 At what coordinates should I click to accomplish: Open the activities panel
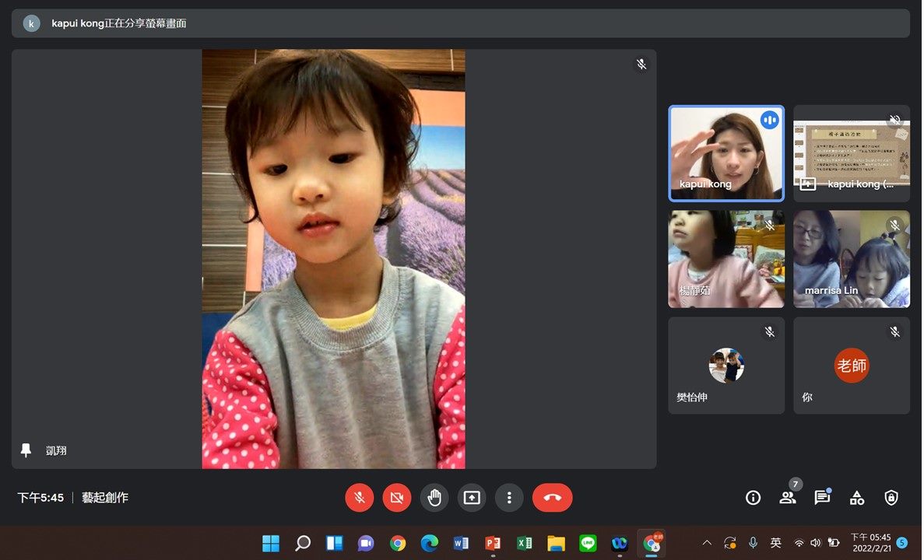[857, 498]
